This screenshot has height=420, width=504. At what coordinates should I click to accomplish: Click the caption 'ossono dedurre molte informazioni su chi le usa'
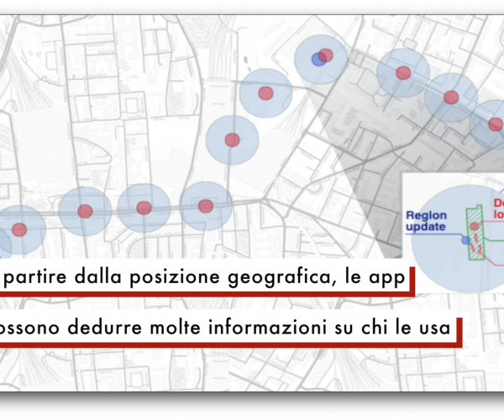(227, 325)
